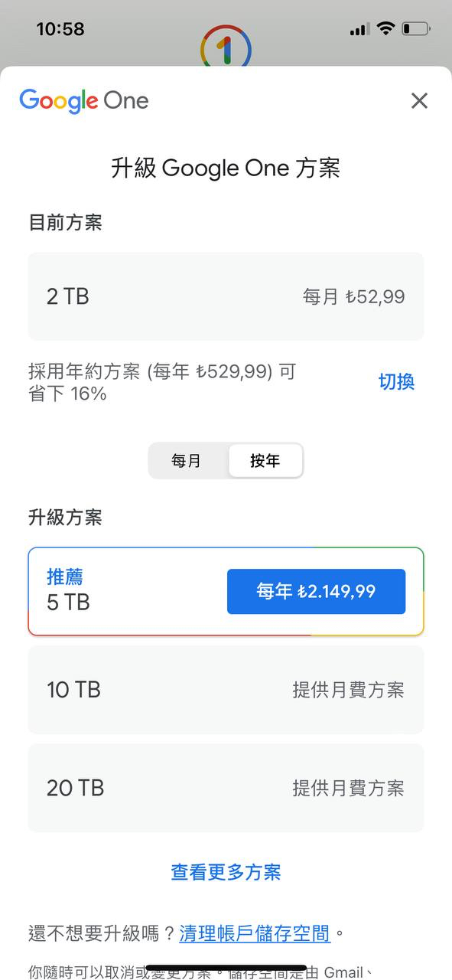Tap the current 2 TB plan card

(226, 296)
